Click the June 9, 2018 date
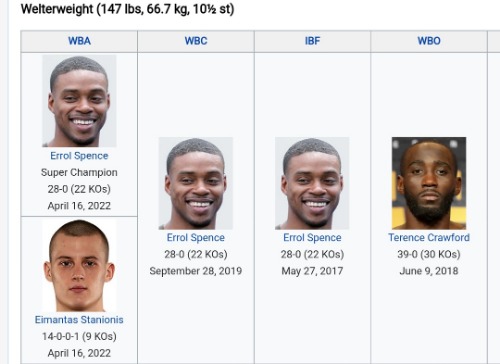500x364 pixels. click(429, 271)
